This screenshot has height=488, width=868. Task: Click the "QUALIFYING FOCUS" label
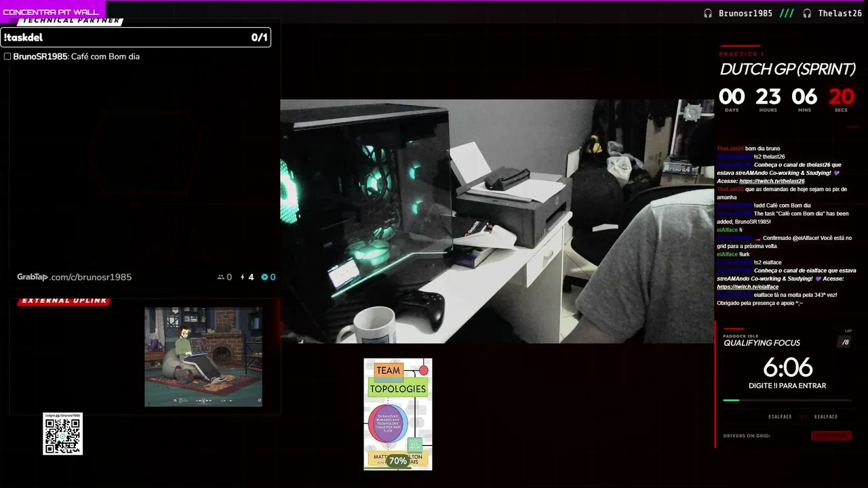(762, 343)
